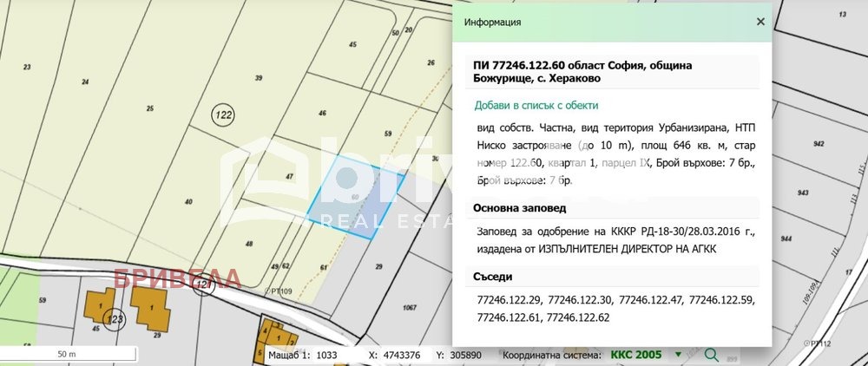Select parcel 61 below the highlighted plot
The image size is (868, 366).
coord(324,268)
